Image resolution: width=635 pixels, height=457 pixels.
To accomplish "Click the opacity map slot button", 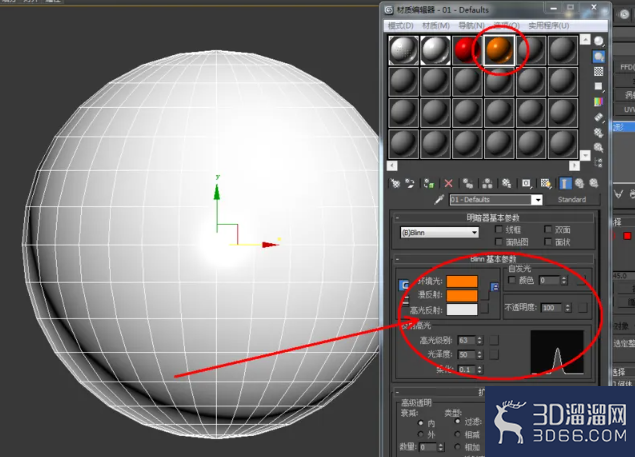I will click(x=583, y=308).
